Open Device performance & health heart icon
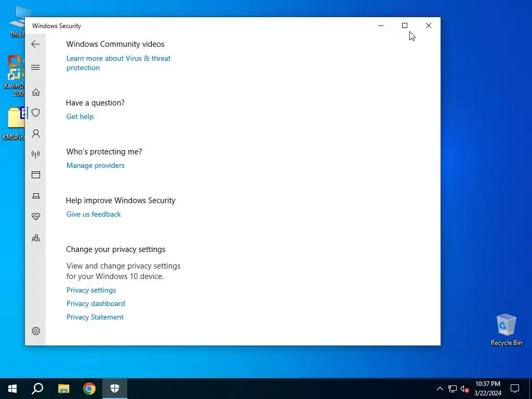532x399 pixels. (36, 216)
